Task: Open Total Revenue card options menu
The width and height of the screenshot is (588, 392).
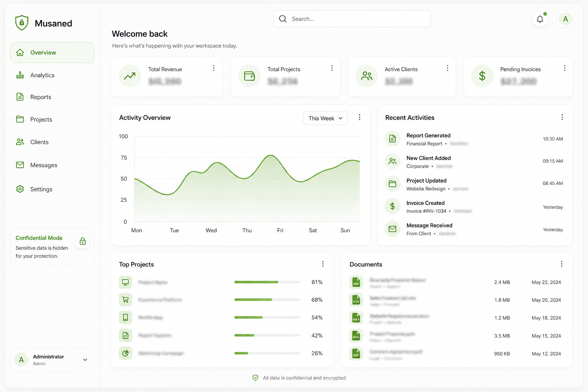Action: click(x=214, y=68)
